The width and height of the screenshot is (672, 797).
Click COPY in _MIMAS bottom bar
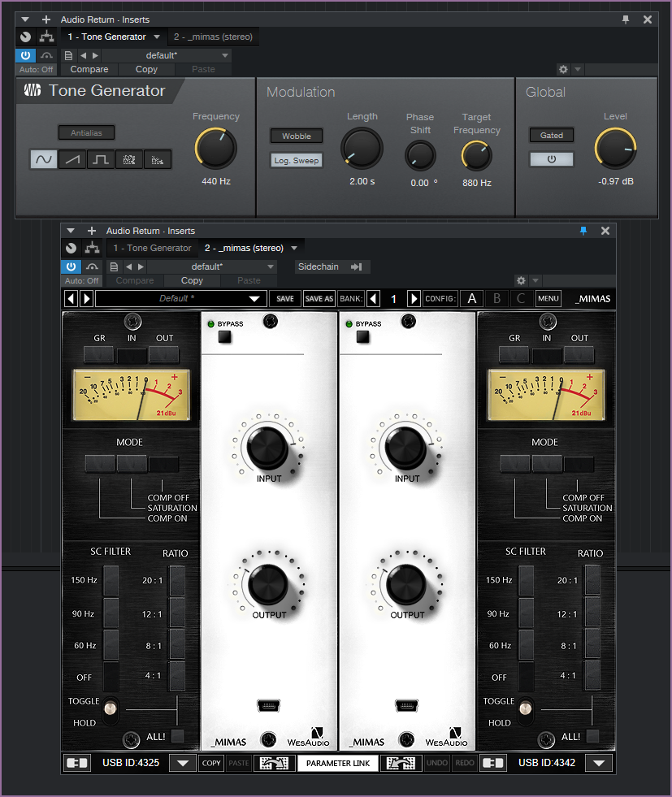(211, 763)
